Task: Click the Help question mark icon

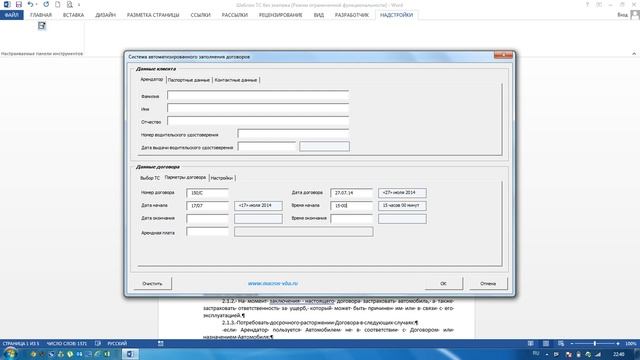Action: [x=587, y=4]
